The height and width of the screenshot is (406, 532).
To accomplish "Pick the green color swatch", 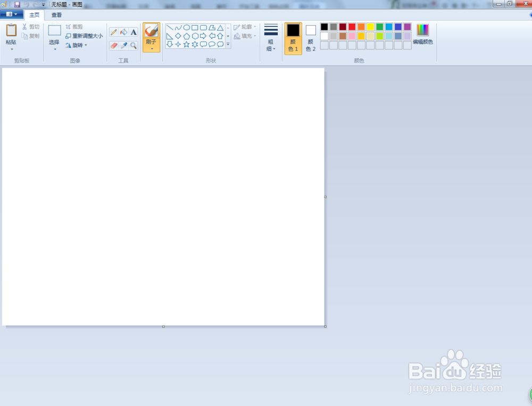I will point(380,27).
